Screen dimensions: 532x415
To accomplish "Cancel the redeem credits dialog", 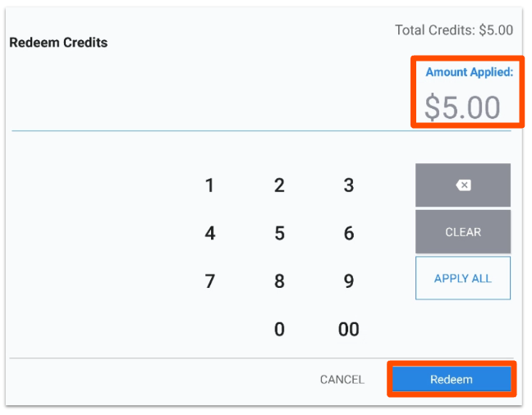I will click(x=342, y=380).
